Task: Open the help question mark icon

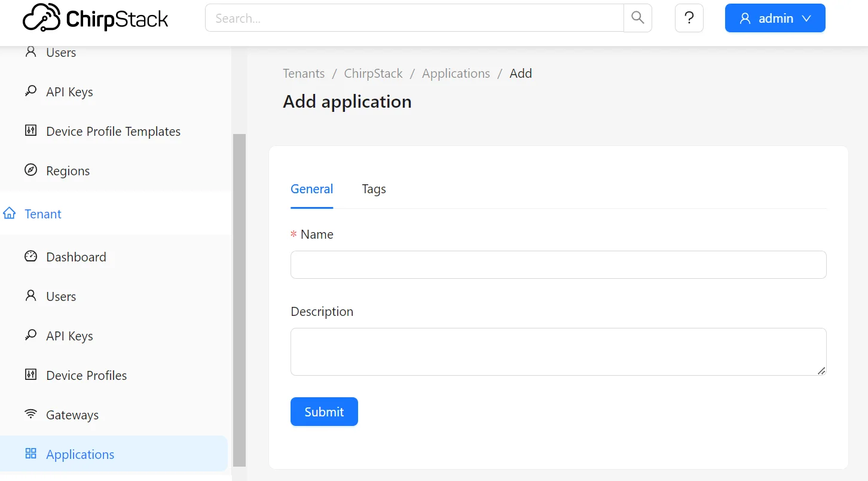Action: click(x=689, y=18)
